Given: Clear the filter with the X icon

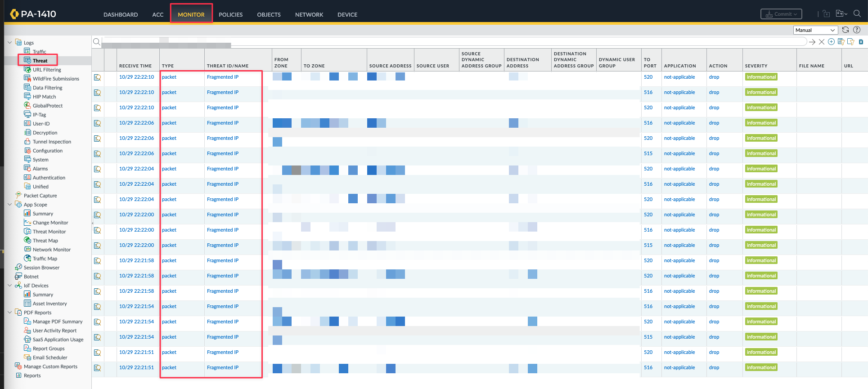Looking at the screenshot, I should coord(822,42).
